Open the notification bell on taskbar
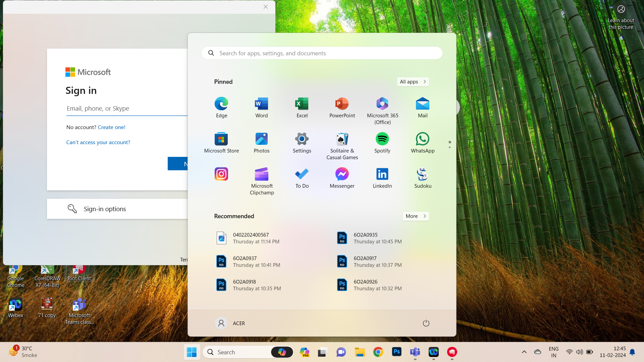The height and width of the screenshot is (362, 644). point(632,352)
